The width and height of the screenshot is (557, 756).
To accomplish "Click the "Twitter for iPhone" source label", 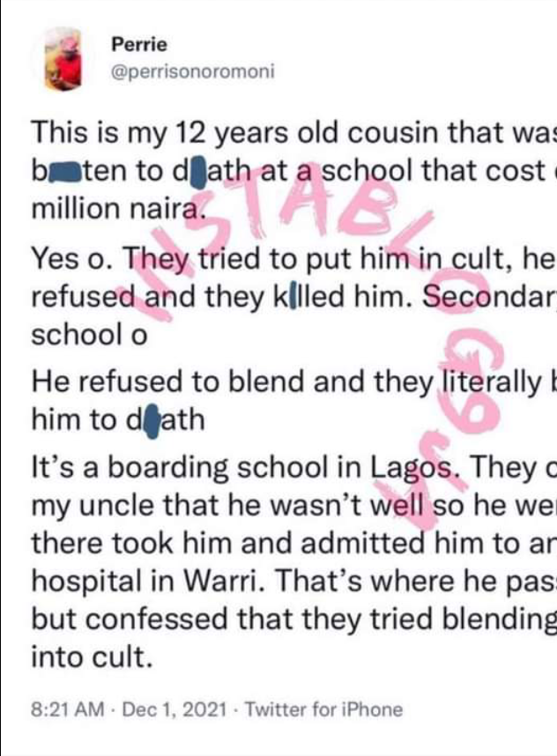I will pyautogui.click(x=323, y=709).
